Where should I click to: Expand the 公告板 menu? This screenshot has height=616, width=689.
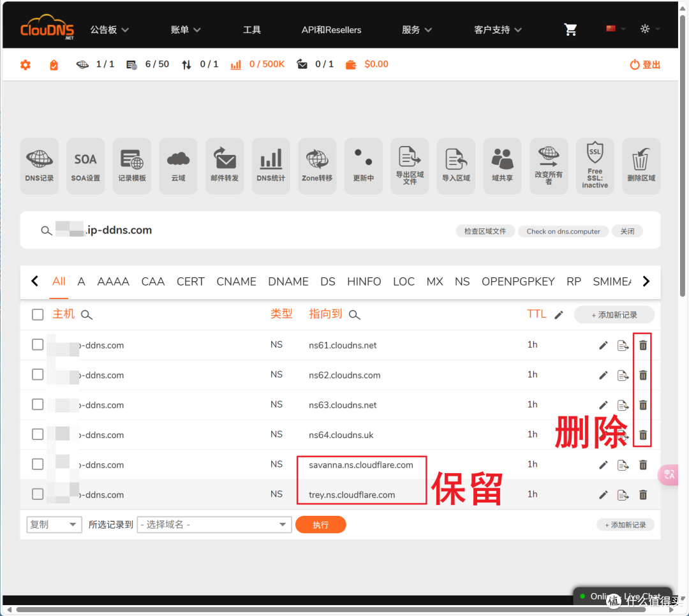point(110,30)
